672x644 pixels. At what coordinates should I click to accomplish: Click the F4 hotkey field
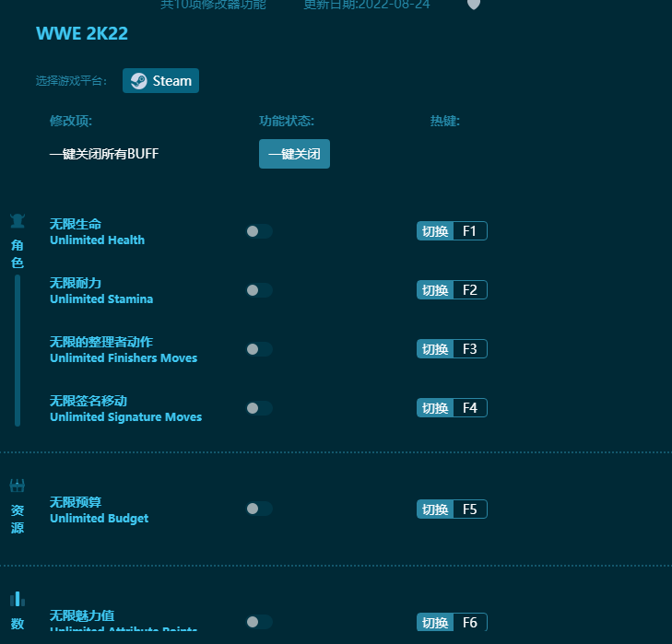[x=470, y=408]
